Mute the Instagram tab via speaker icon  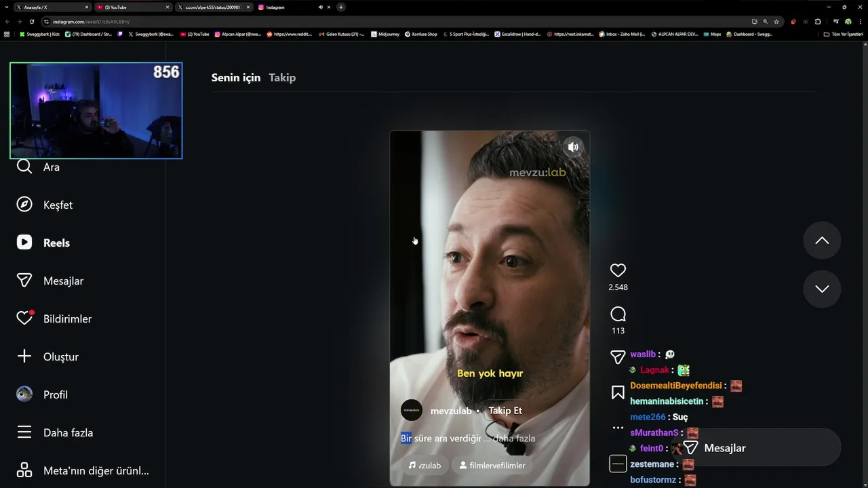[321, 7]
